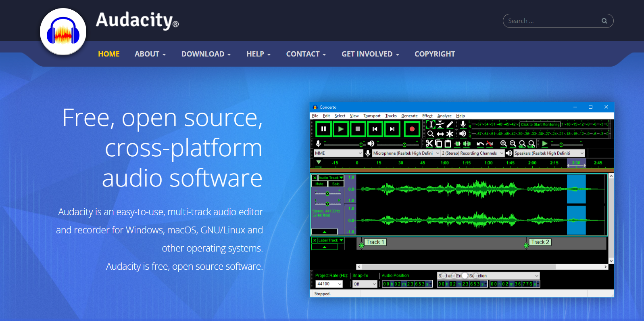This screenshot has height=321, width=644.
Task: Open the MME audio host dropdown
Action: (x=338, y=153)
